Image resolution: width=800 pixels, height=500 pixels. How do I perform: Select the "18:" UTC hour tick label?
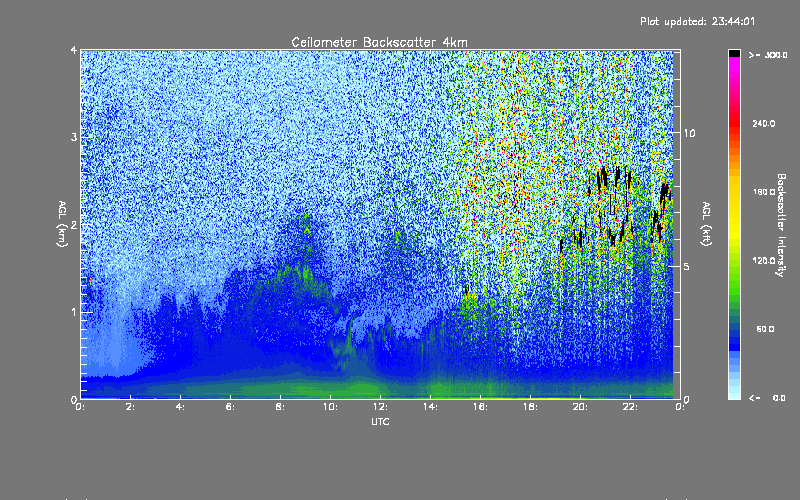(530, 407)
